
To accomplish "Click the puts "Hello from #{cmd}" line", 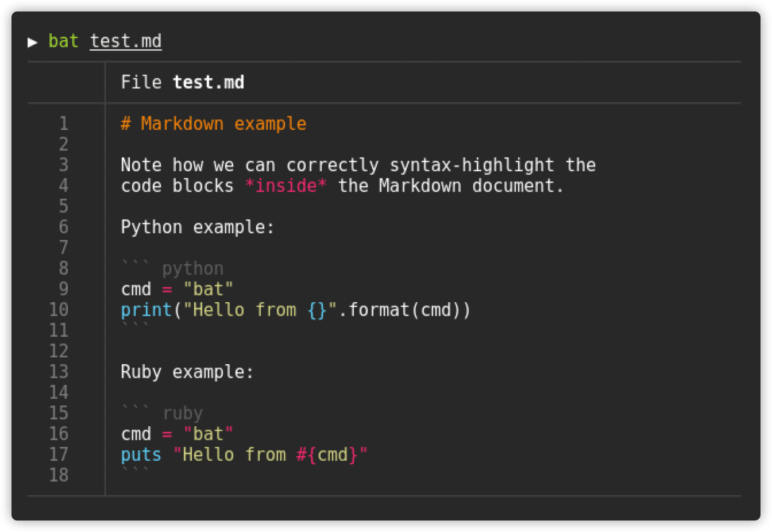I will [x=244, y=454].
